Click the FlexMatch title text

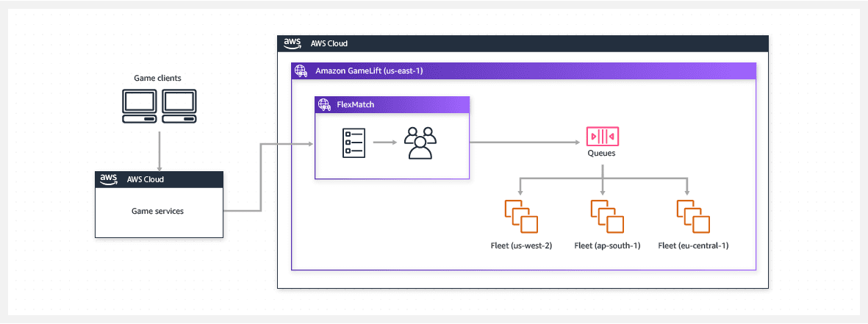point(354,104)
